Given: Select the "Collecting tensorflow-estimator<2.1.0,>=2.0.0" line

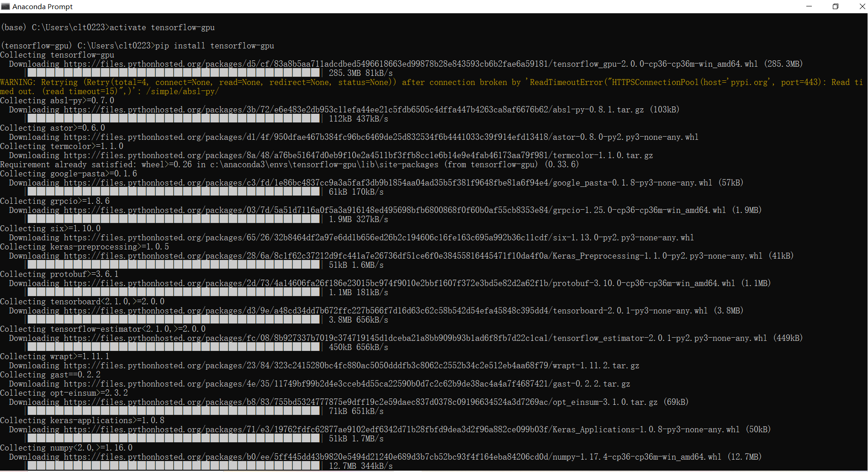Looking at the screenshot, I should [x=103, y=329].
